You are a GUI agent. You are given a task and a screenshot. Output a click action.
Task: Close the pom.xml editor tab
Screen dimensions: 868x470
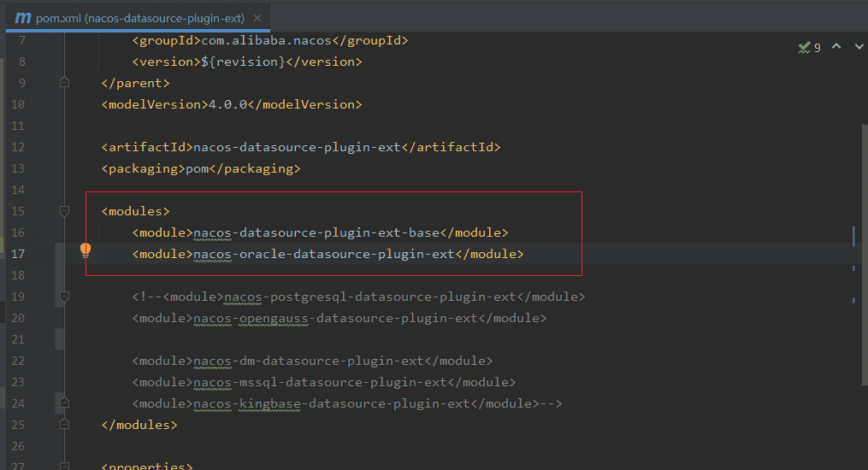coord(258,18)
